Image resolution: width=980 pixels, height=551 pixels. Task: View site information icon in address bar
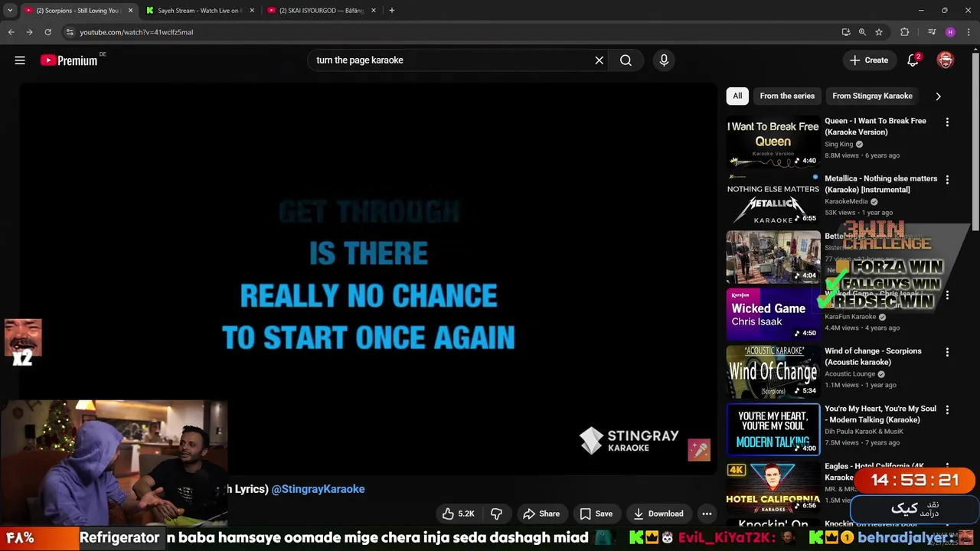[70, 32]
